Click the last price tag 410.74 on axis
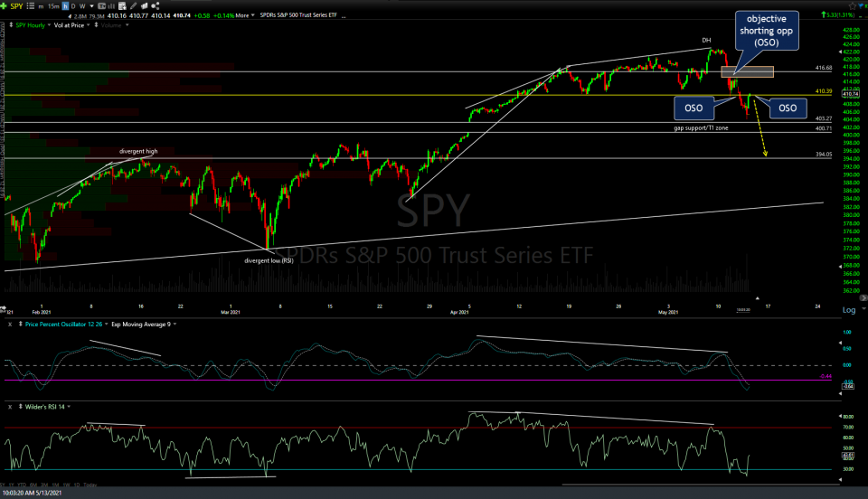 (x=850, y=95)
